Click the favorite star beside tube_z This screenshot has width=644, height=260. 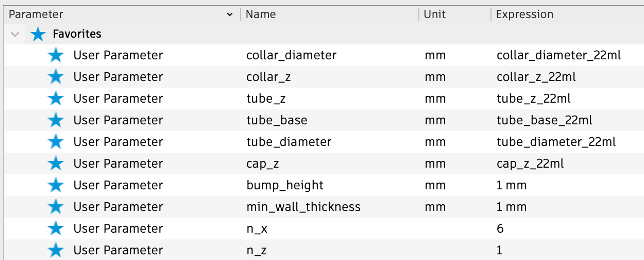click(x=55, y=99)
